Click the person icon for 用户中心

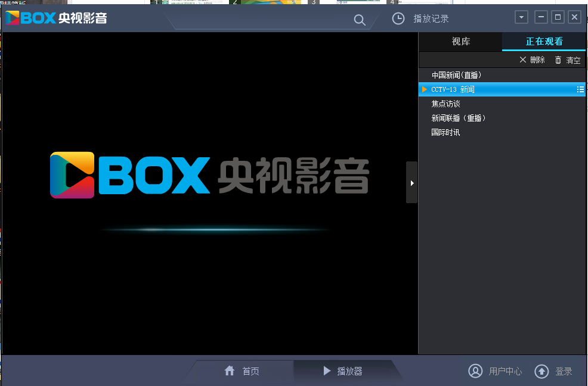(x=475, y=371)
